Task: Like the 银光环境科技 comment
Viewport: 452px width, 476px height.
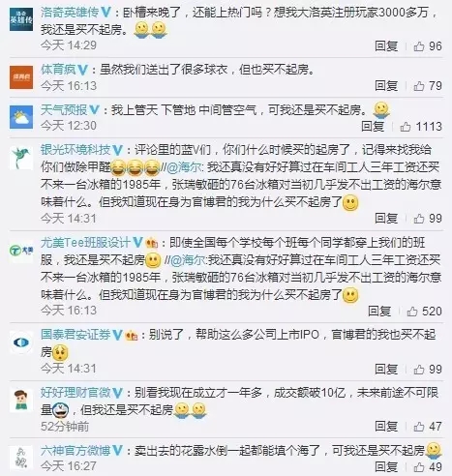Action: [x=419, y=219]
